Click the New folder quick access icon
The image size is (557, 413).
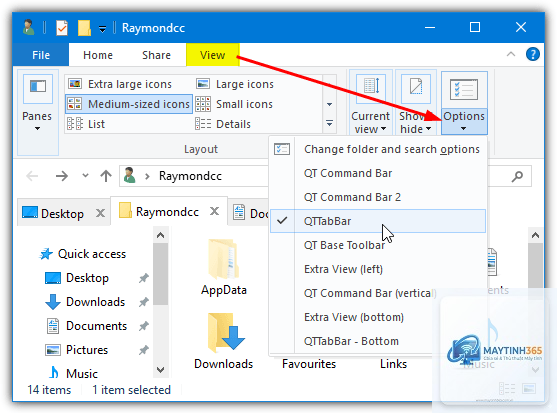coord(84,28)
